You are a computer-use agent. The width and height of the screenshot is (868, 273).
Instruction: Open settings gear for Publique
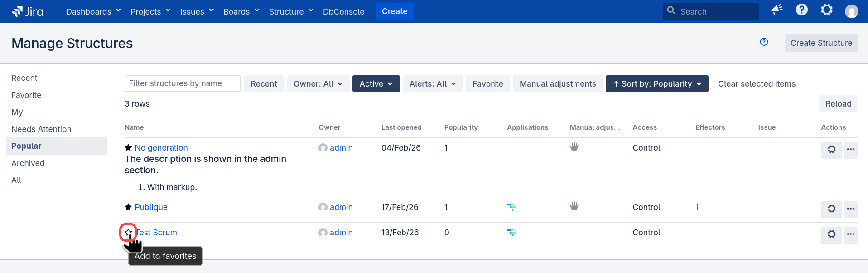831,209
